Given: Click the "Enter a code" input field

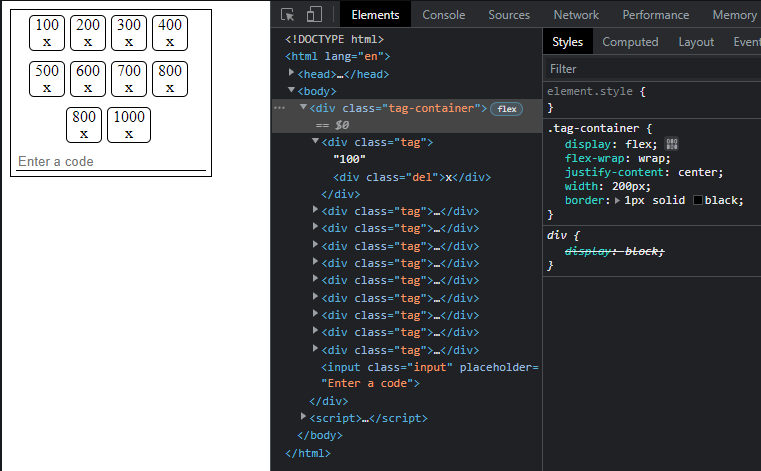Looking at the screenshot, I should tap(111, 162).
